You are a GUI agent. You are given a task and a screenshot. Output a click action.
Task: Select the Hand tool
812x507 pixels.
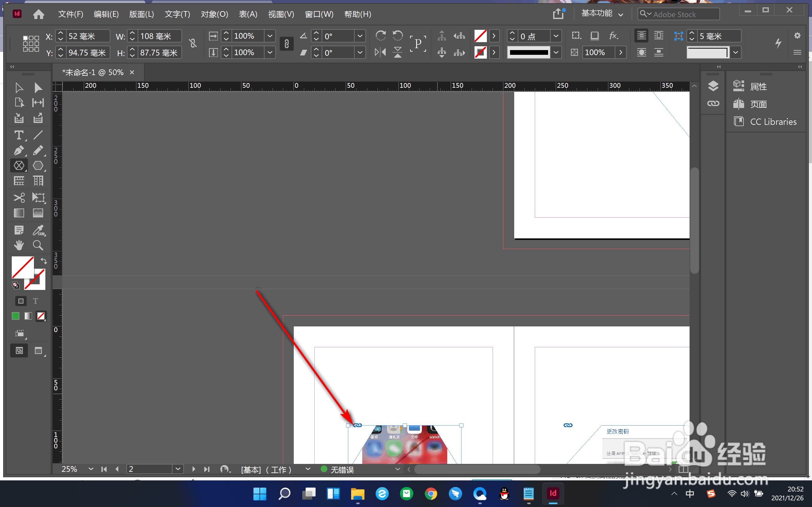19,246
